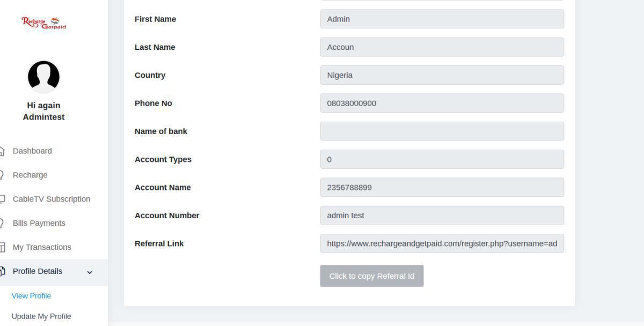Image resolution: width=644 pixels, height=326 pixels.
Task: Select the Dashboard home icon
Action: 3,151
